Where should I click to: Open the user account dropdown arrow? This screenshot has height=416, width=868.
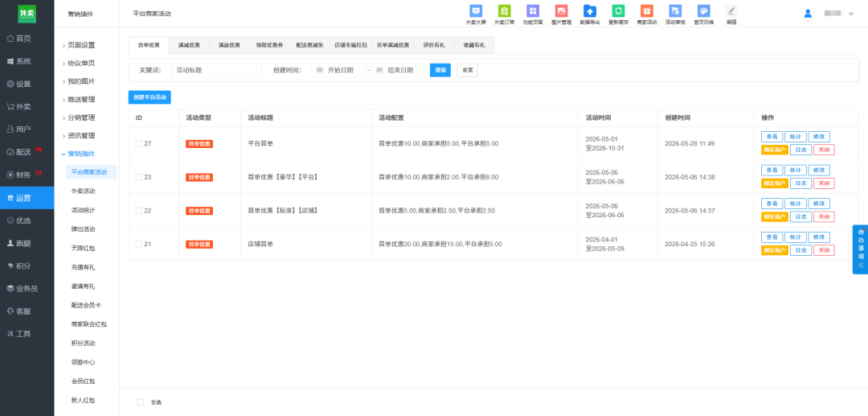tap(851, 14)
